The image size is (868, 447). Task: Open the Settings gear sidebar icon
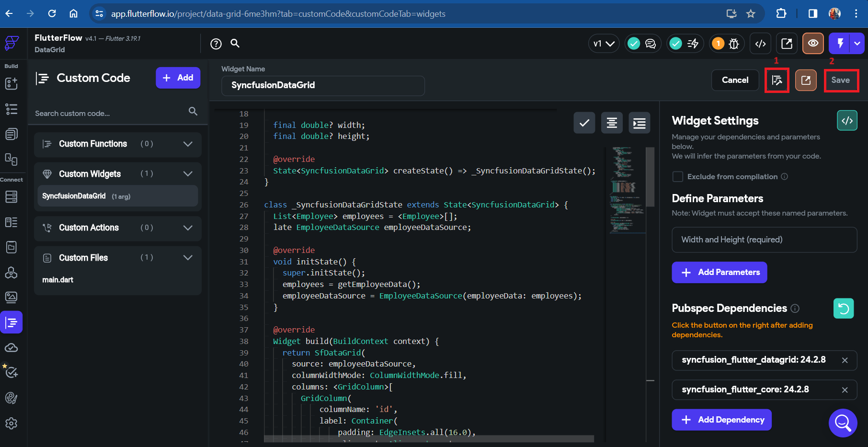[11, 424]
